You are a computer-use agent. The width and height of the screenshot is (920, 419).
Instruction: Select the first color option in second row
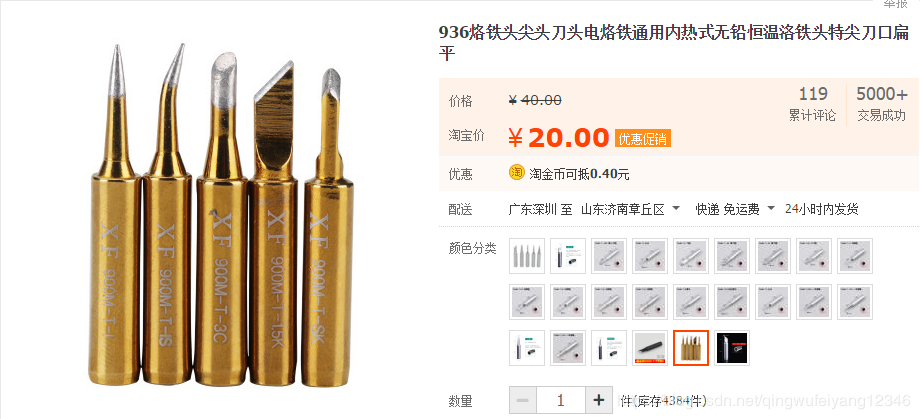click(x=527, y=302)
